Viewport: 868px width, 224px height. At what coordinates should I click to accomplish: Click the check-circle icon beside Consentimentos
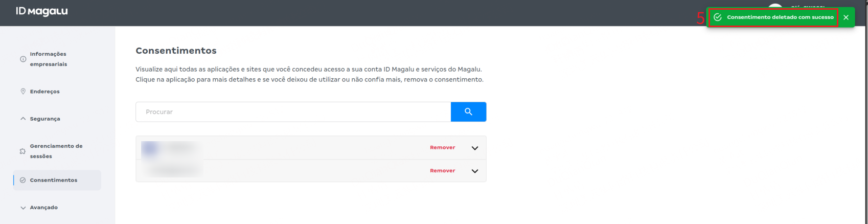(x=22, y=180)
